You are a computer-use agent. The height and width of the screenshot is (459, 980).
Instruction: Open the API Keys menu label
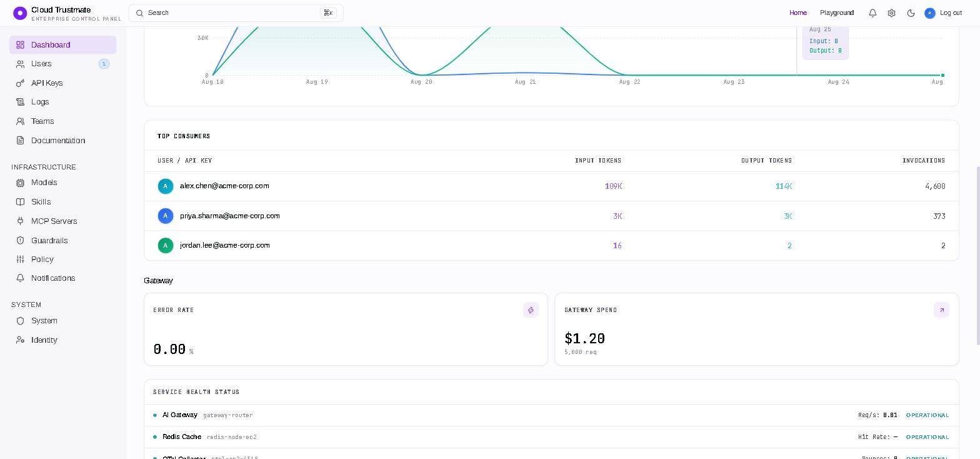coord(47,83)
